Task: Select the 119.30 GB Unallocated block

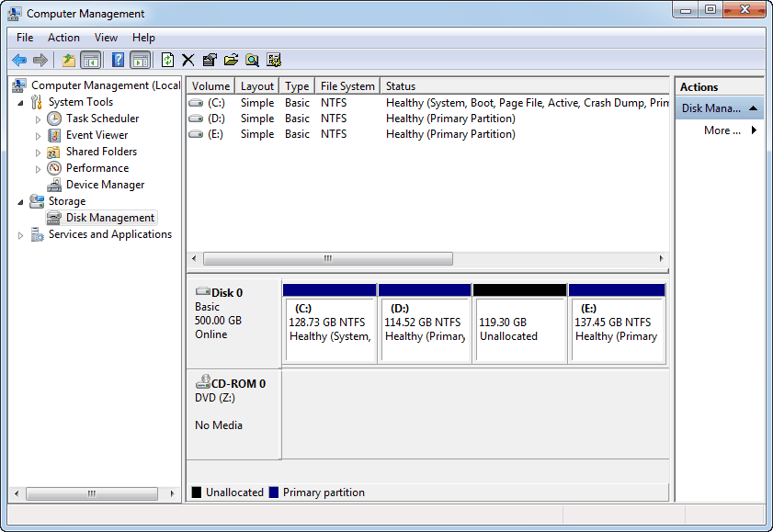Action: tap(519, 324)
